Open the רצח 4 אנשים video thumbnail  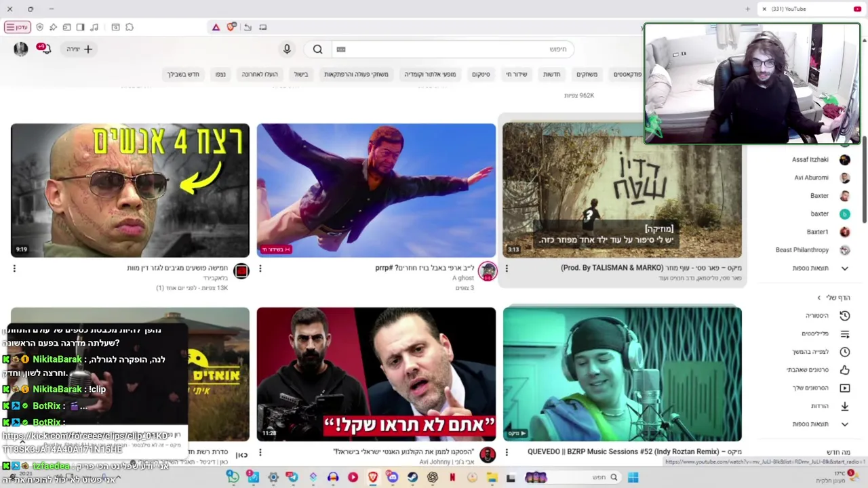pos(130,190)
